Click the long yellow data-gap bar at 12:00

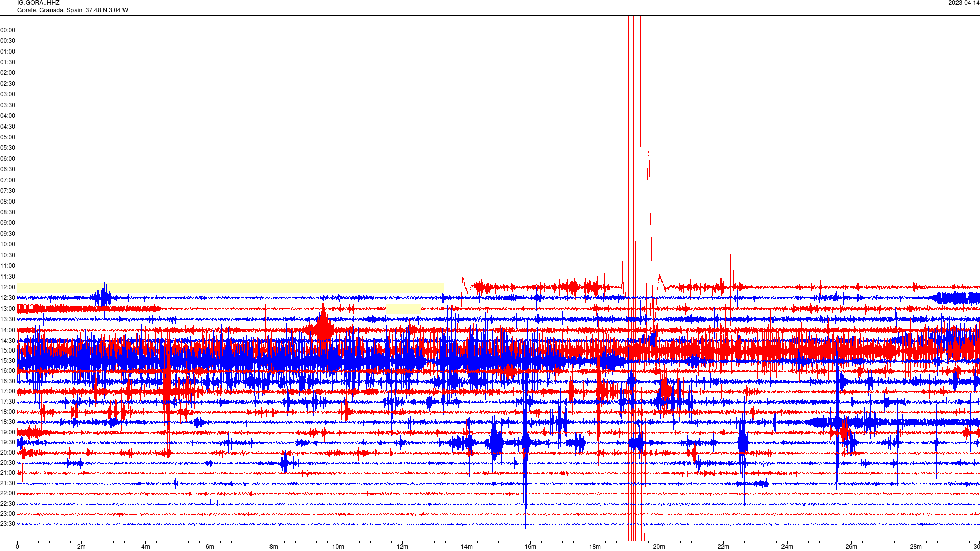point(230,287)
